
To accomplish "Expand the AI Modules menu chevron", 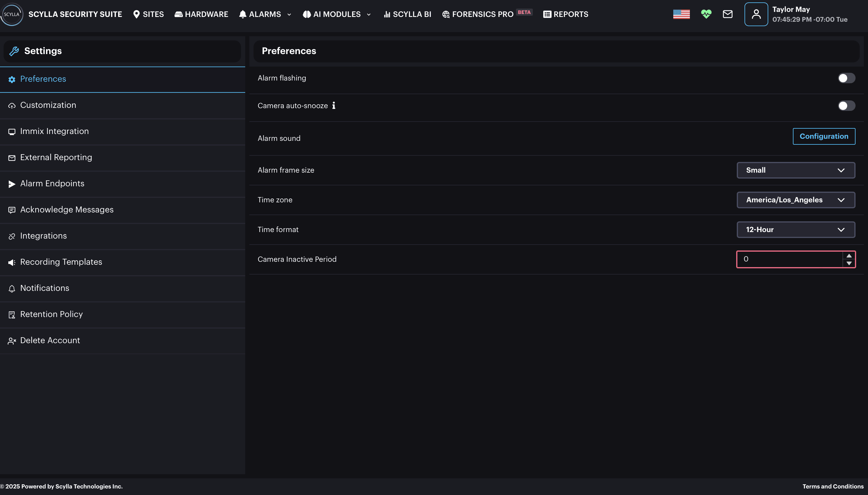I will pyautogui.click(x=368, y=15).
